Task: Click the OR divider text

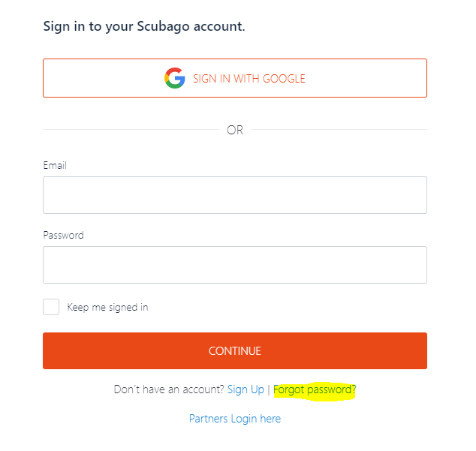Action: point(235,130)
